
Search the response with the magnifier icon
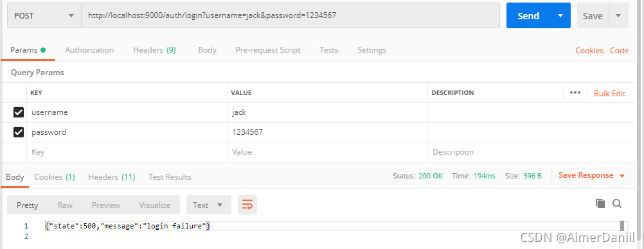point(617,203)
